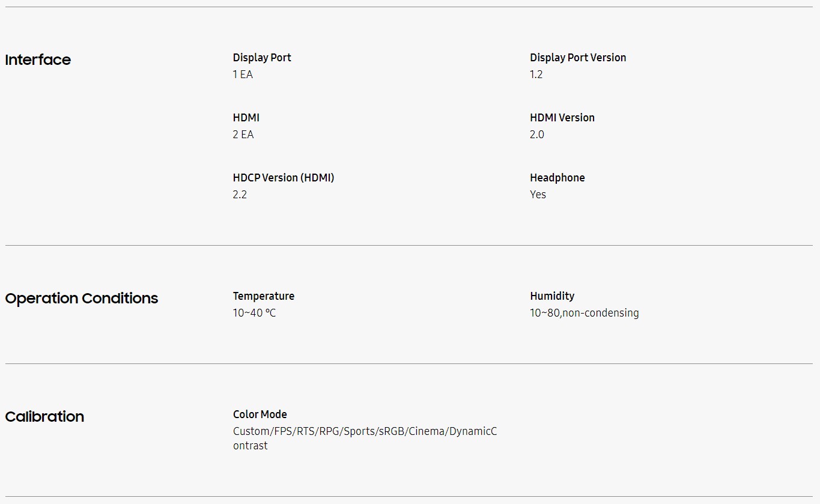820x504 pixels.
Task: Click the Display Port Version label
Action: (x=578, y=58)
